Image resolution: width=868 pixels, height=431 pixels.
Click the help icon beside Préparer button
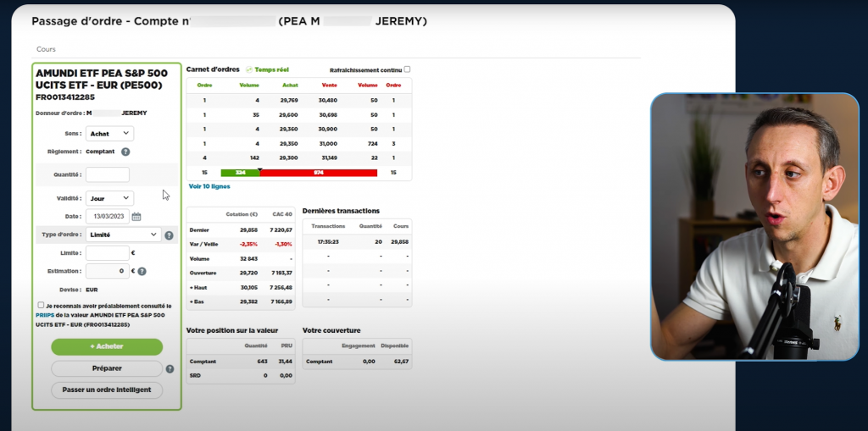(170, 369)
